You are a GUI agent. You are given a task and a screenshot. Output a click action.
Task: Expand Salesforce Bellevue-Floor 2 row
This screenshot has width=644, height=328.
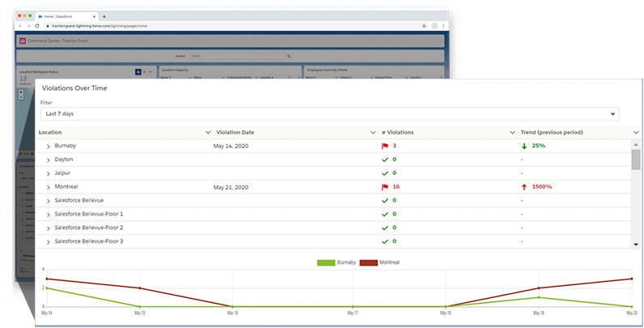coord(48,228)
